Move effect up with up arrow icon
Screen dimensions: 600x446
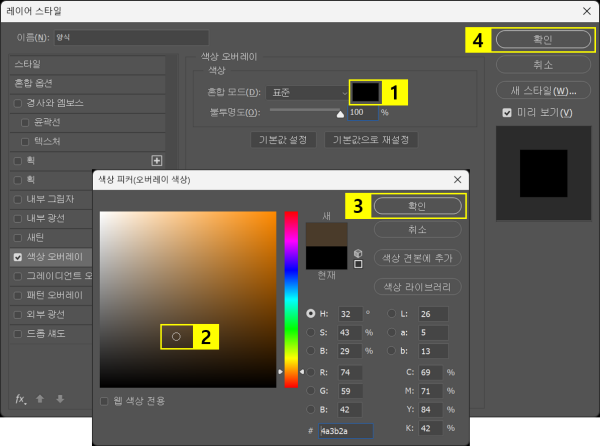coord(40,399)
